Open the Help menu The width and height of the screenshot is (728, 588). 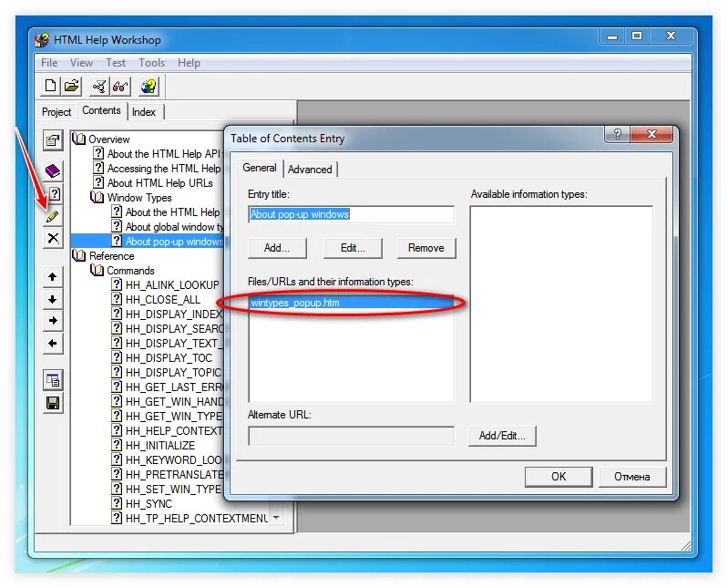[189, 63]
